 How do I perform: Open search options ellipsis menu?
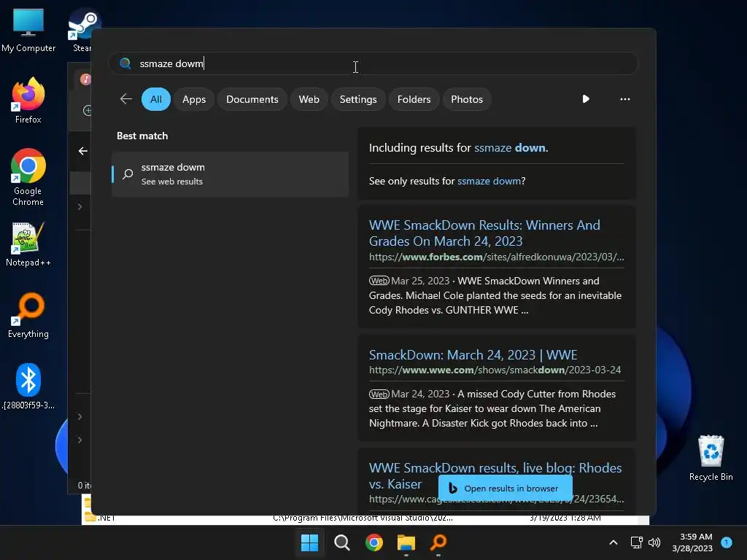click(625, 99)
